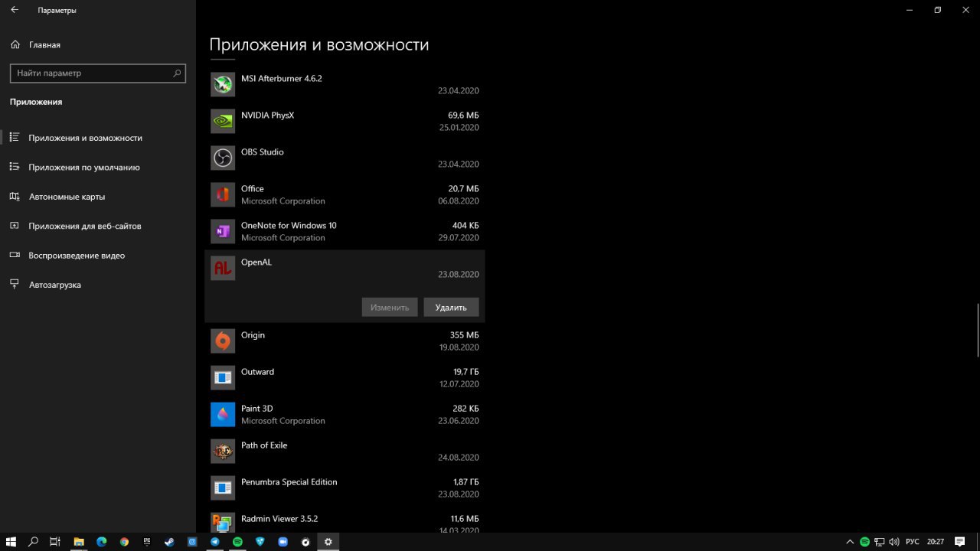This screenshot has height=551, width=980.
Task: Open Telegram from the taskbar
Action: pos(215,542)
